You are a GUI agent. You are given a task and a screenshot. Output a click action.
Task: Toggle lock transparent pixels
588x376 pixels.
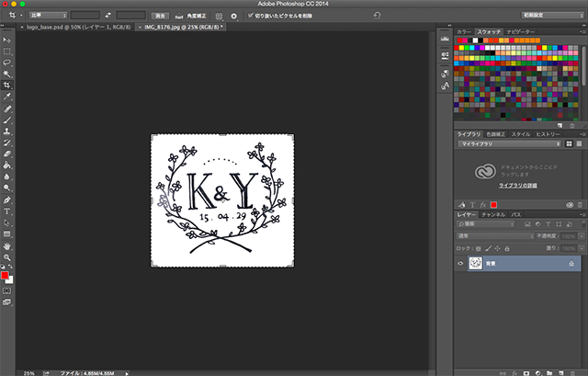click(x=479, y=248)
